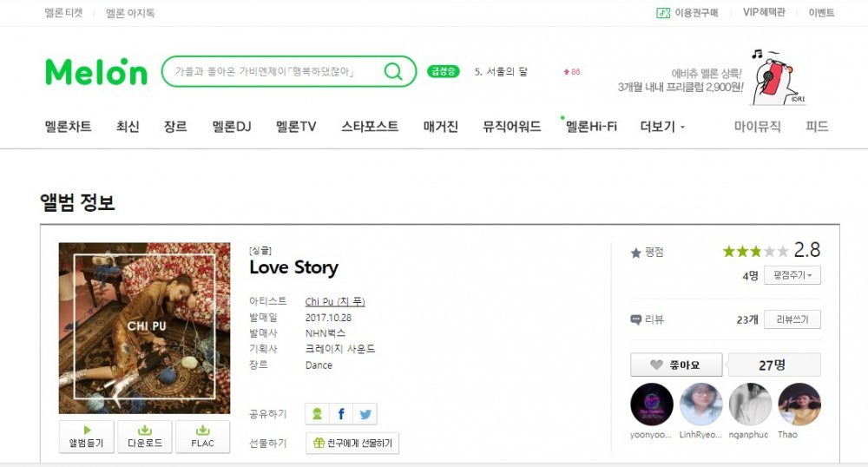Go to 멜론TV tab
Viewport: 868px width, 467px height.
coord(296,127)
